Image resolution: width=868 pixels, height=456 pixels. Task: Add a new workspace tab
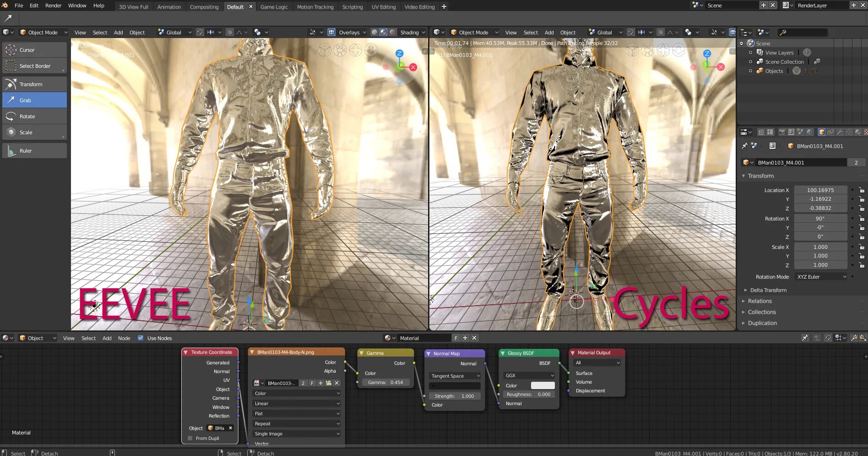click(x=444, y=6)
